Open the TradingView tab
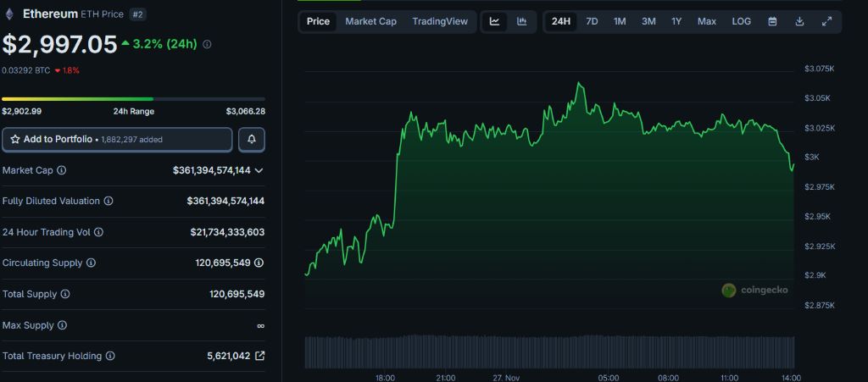The image size is (868, 382). tap(439, 21)
